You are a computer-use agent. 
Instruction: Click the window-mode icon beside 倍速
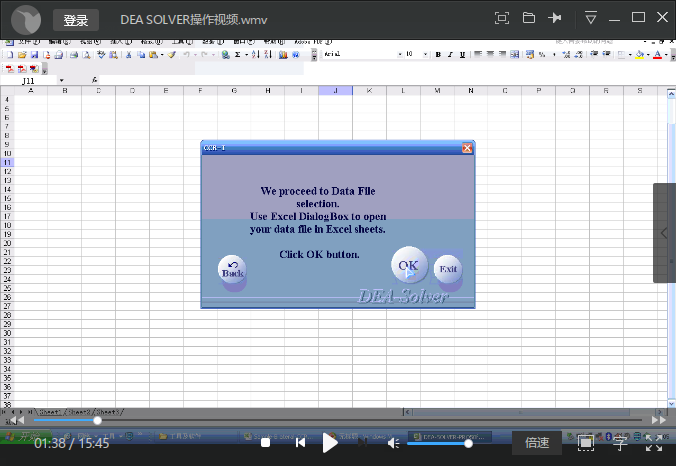(586, 442)
